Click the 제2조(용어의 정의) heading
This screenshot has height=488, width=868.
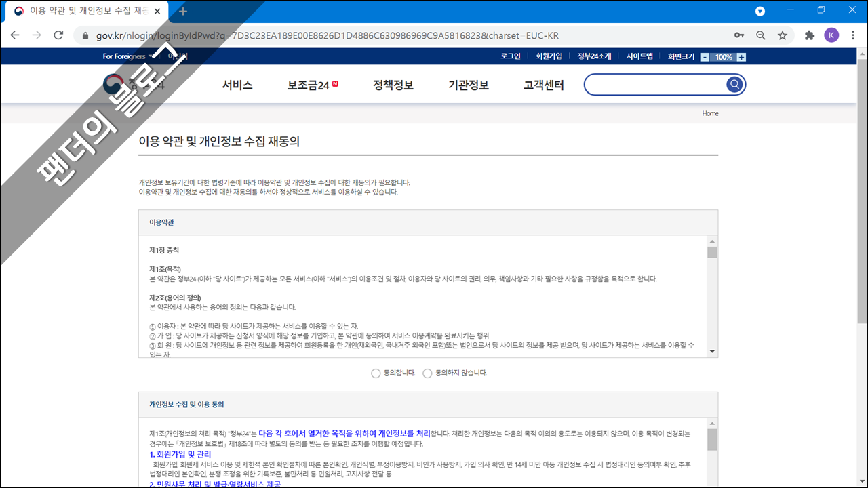pyautogui.click(x=175, y=298)
